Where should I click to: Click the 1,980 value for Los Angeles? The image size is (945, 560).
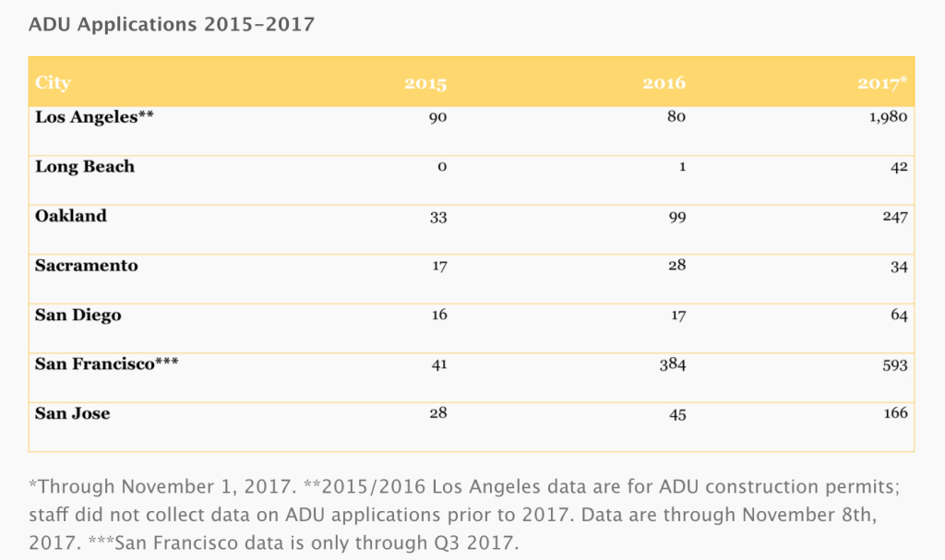(x=888, y=117)
